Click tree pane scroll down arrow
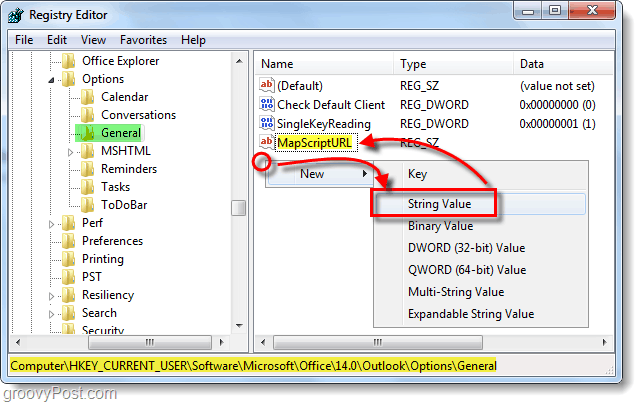This screenshot has width=643, height=404. (239, 326)
